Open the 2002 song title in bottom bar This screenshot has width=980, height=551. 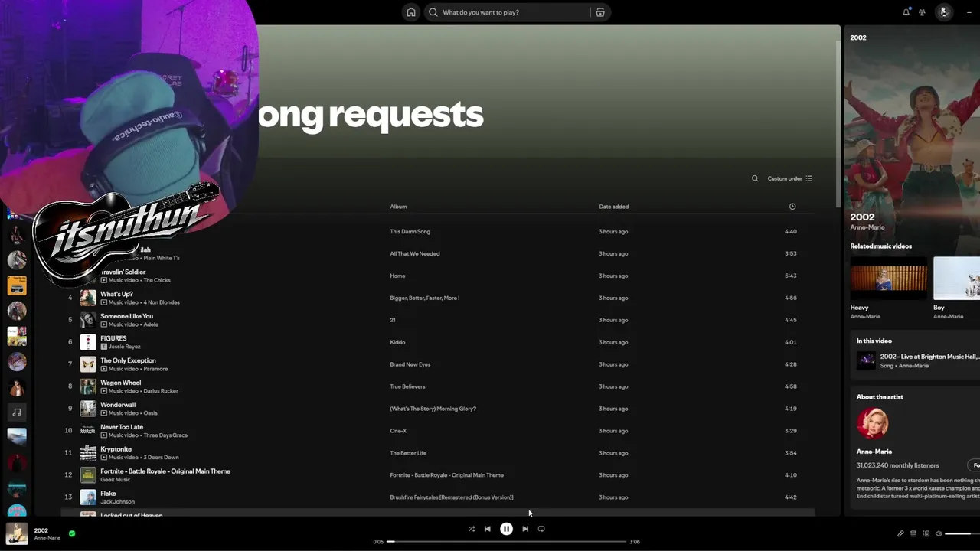pos(41,530)
